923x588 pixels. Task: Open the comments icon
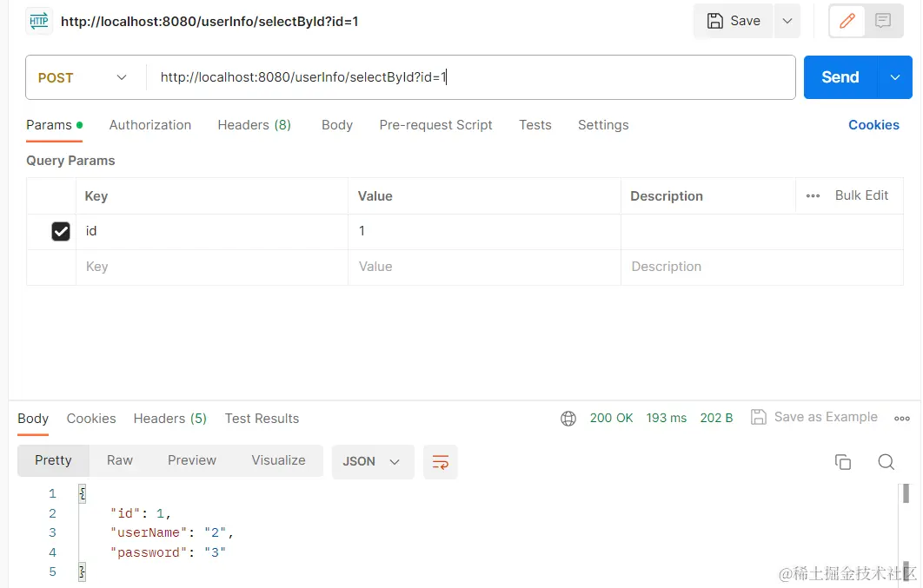(883, 21)
